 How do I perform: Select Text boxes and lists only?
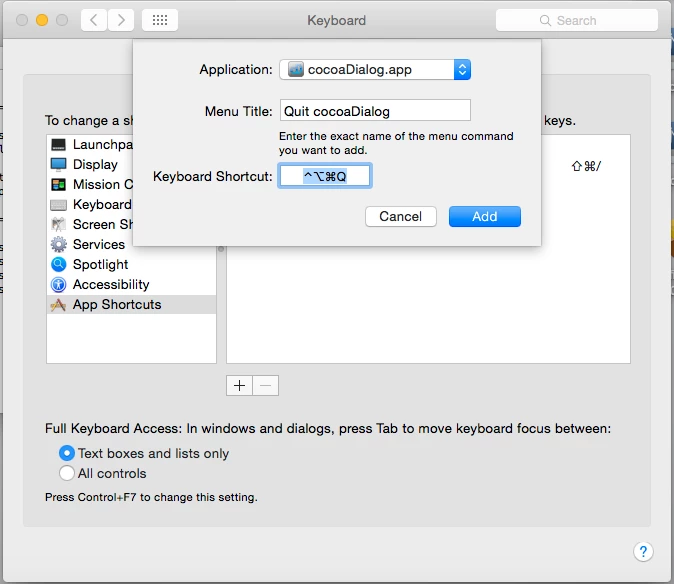pos(67,453)
